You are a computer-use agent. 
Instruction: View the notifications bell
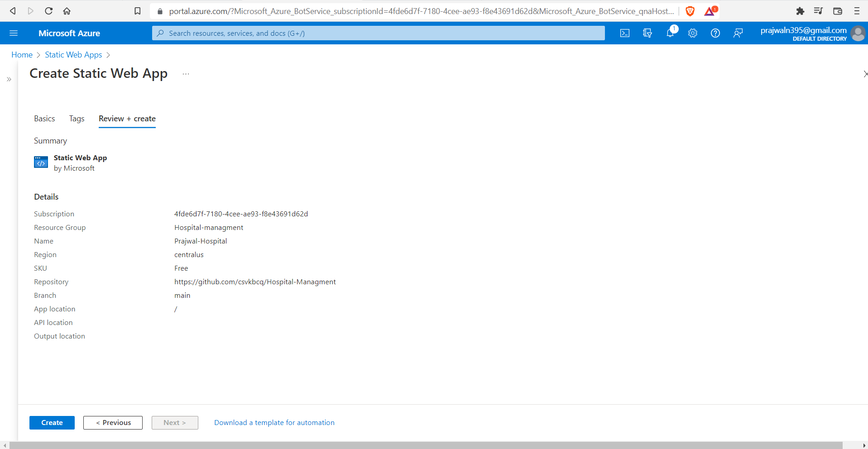point(670,33)
